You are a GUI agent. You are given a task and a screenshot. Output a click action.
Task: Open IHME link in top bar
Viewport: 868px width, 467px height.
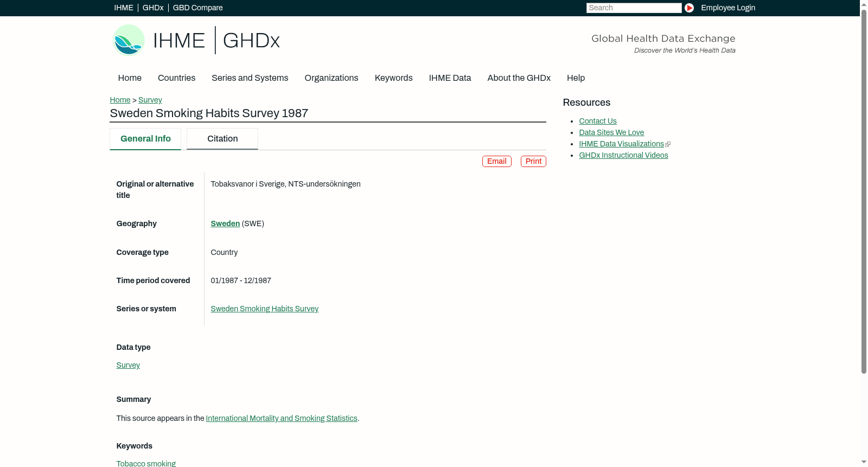click(x=124, y=8)
